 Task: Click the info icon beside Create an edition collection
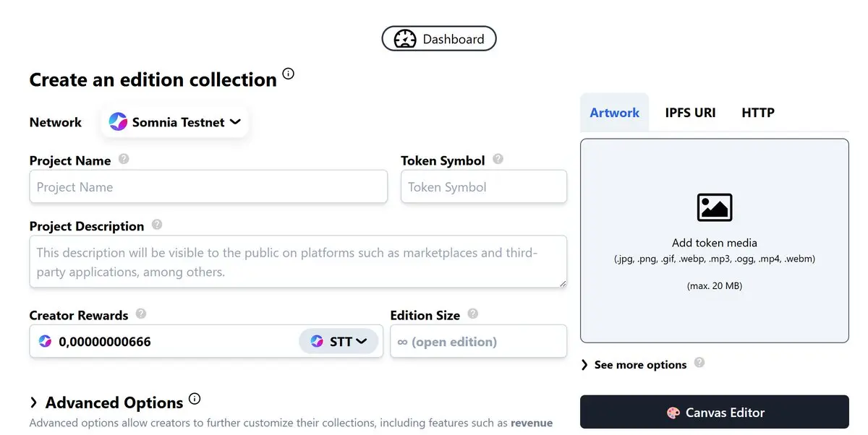coord(289,74)
